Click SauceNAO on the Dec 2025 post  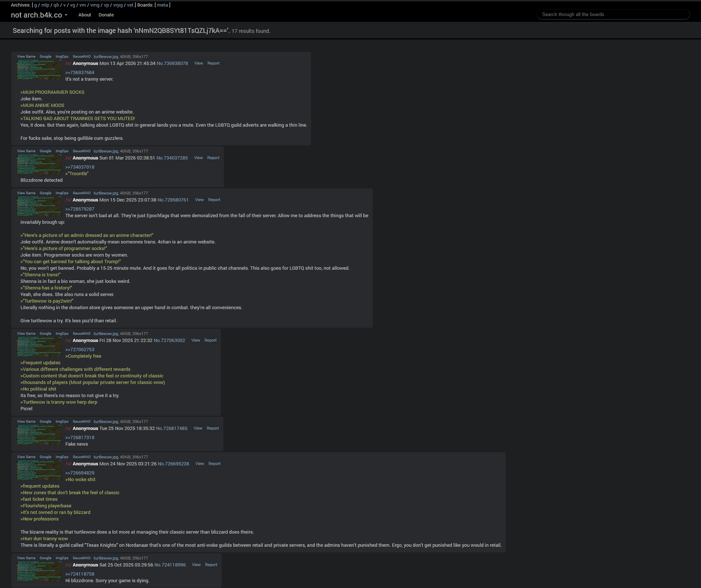click(81, 193)
